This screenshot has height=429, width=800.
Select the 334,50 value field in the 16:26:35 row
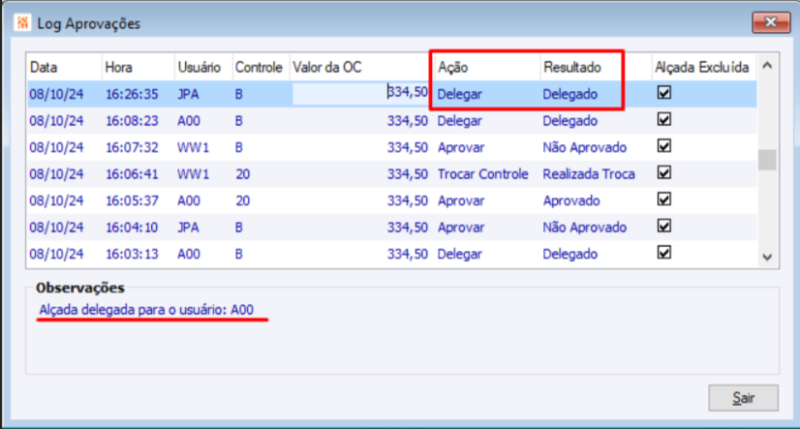[360, 94]
